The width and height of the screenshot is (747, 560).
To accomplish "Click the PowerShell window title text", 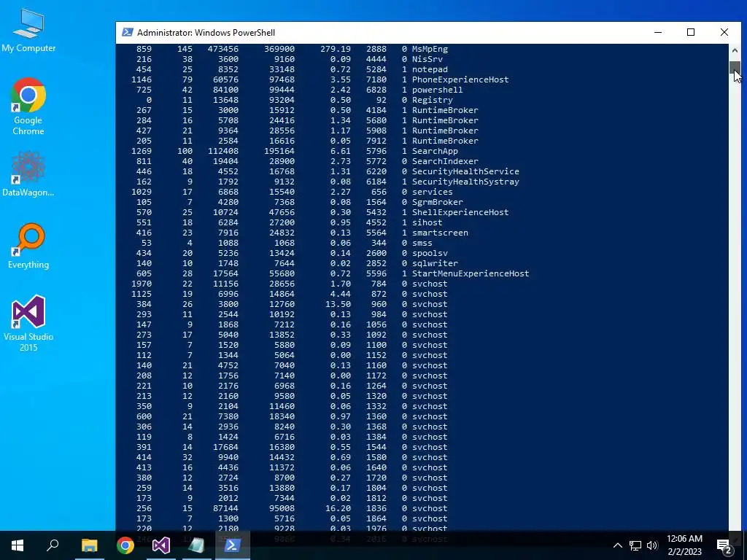I will click(206, 32).
